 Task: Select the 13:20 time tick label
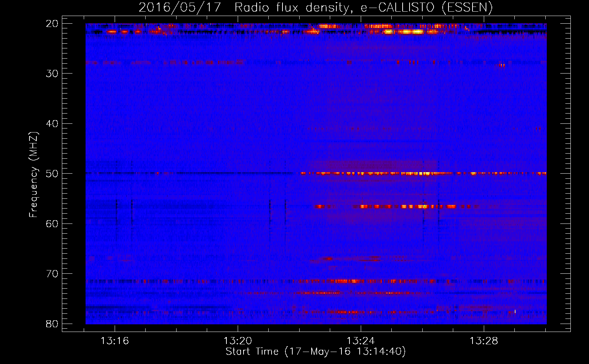point(238,341)
